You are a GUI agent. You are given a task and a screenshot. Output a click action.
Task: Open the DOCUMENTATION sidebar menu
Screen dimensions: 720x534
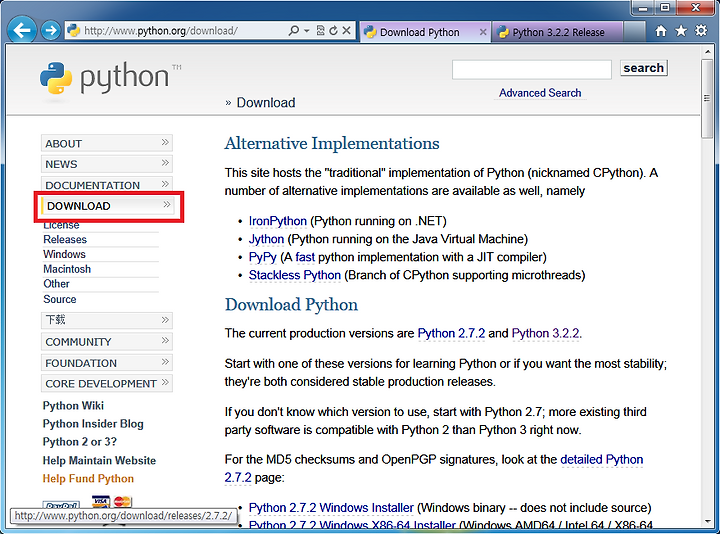click(x=107, y=185)
